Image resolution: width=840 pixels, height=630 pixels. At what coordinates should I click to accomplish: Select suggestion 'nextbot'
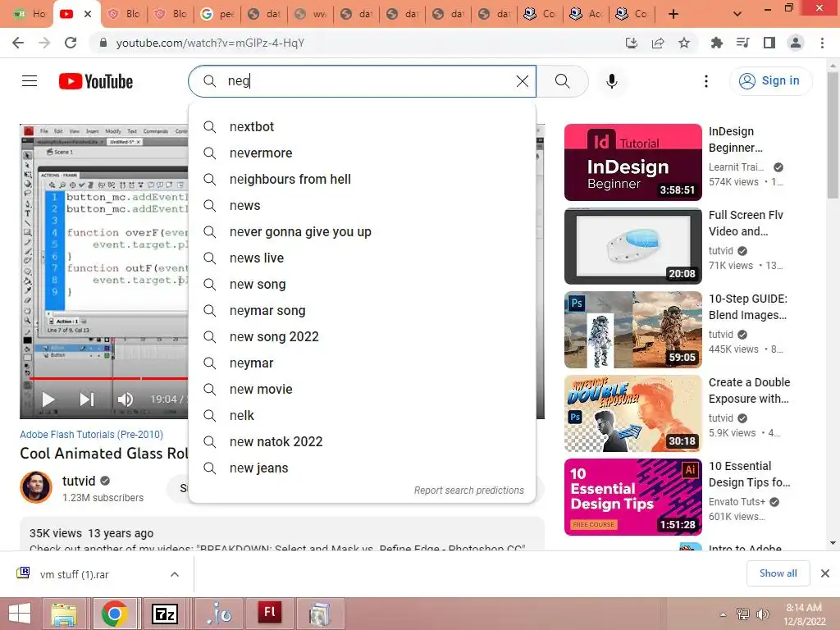coord(362,127)
